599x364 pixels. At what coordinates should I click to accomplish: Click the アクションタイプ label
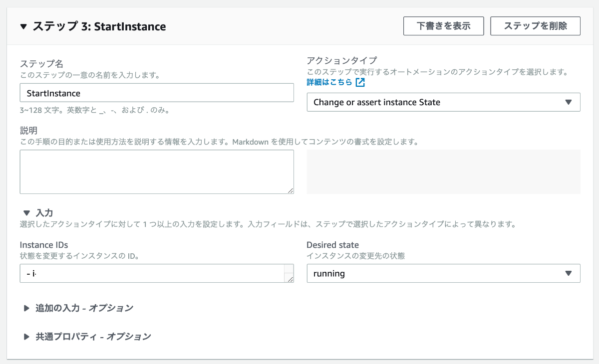[341, 60]
